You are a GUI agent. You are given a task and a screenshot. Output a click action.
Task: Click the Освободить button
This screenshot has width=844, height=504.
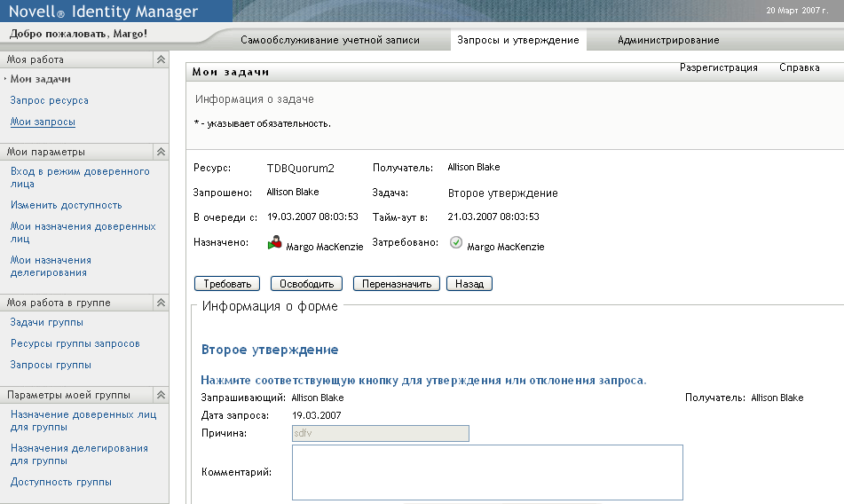[x=306, y=283]
